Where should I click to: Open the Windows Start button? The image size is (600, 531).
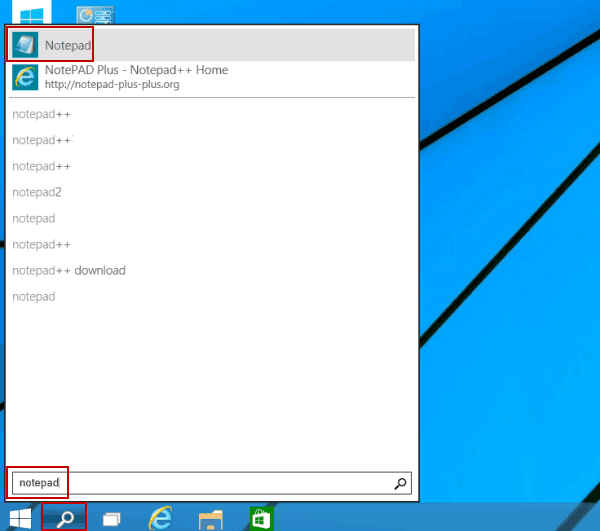pyautogui.click(x=20, y=519)
